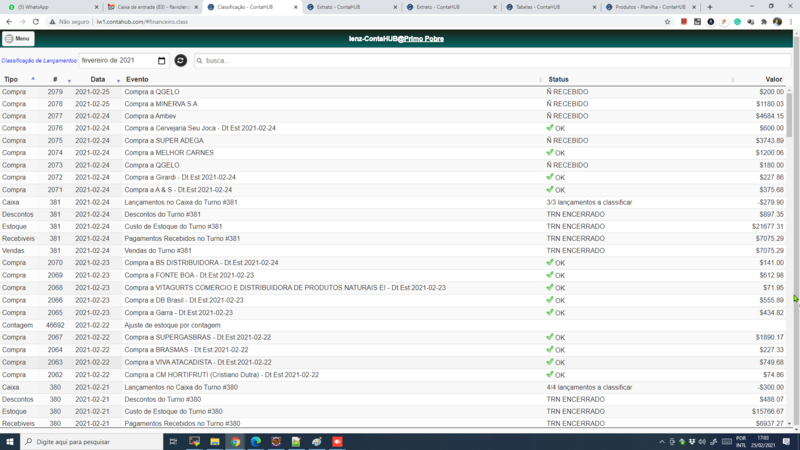The image size is (800, 450).
Task: Go back in the browser
Action: (x=9, y=22)
